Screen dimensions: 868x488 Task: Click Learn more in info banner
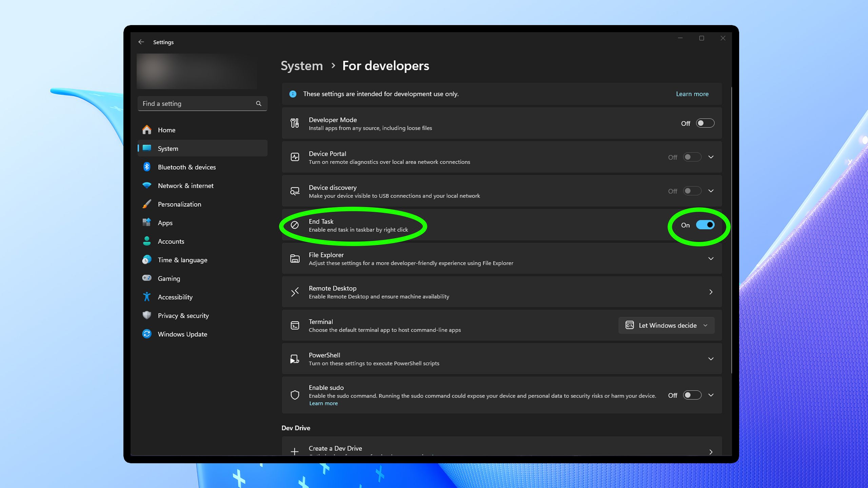coord(692,94)
